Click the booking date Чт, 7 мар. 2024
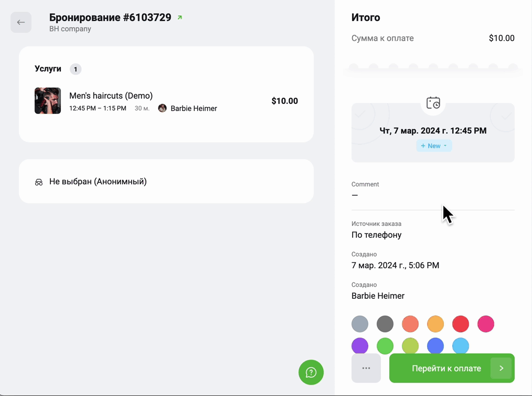Image resolution: width=532 pixels, height=396 pixels. point(433,131)
